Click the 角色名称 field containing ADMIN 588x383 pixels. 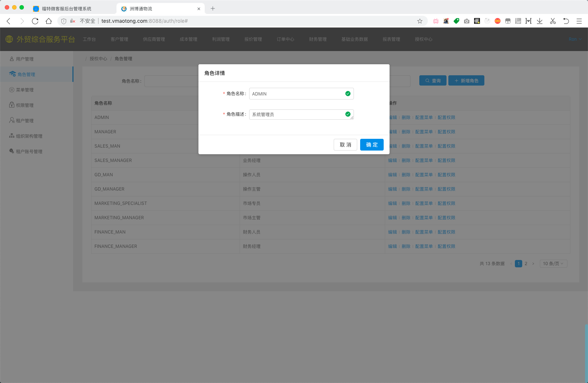coord(301,94)
